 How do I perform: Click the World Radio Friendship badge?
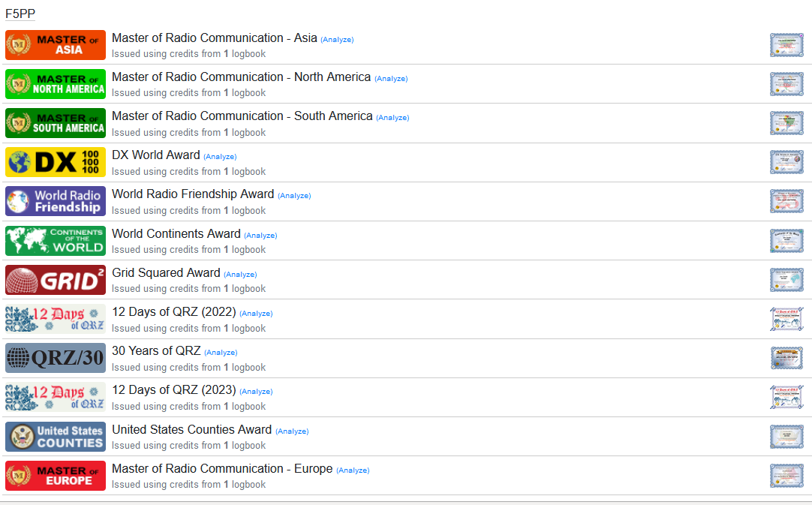click(56, 201)
